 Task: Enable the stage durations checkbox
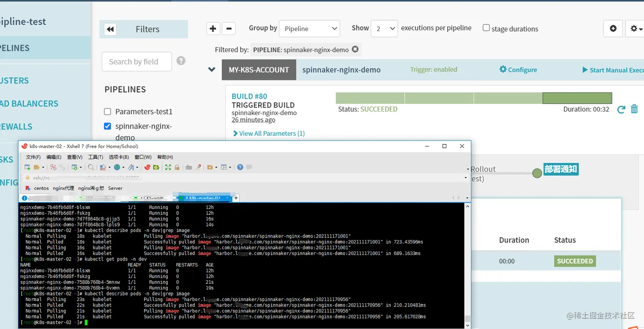(x=486, y=28)
